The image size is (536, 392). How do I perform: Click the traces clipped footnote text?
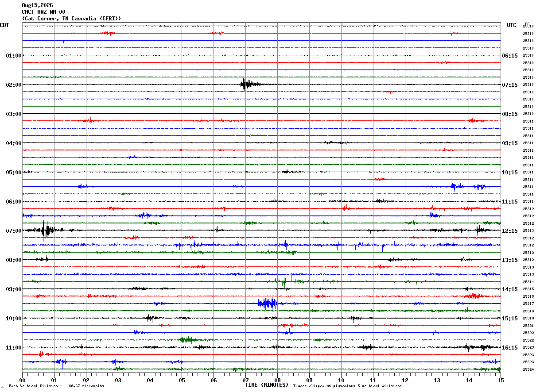click(347, 386)
